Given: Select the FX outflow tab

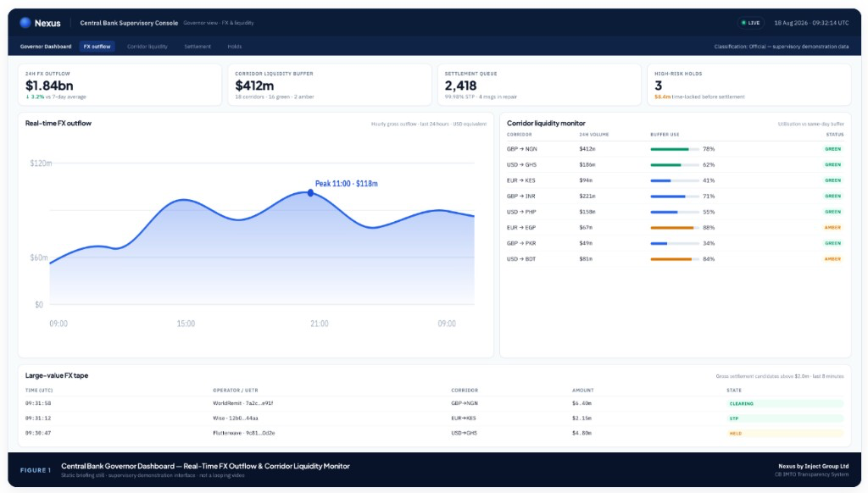Looking at the screenshot, I should click(x=97, y=47).
